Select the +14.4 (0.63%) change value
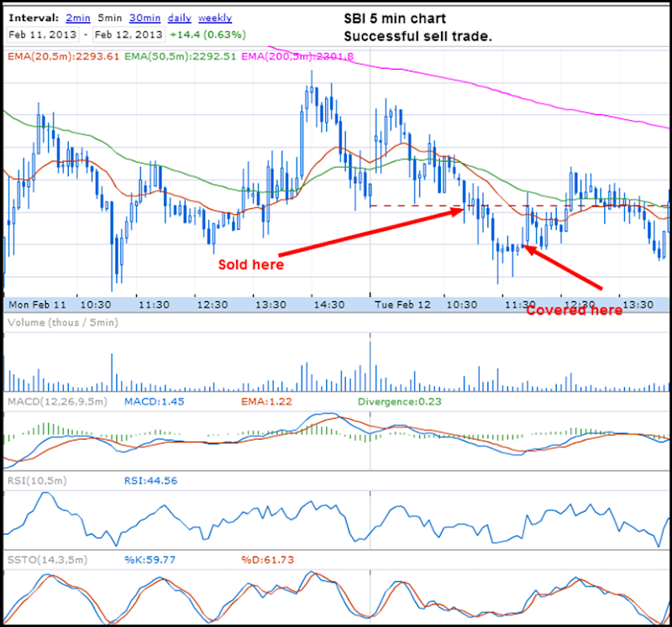This screenshot has width=672, height=627. 207,34
